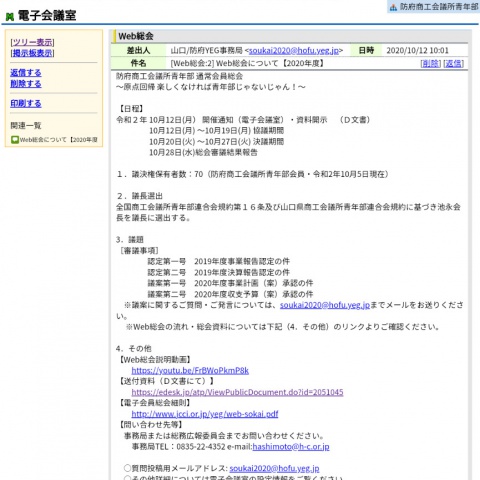Click [返信] link in subject row
Viewport: 480px width, 480px height.
pyautogui.click(x=453, y=63)
